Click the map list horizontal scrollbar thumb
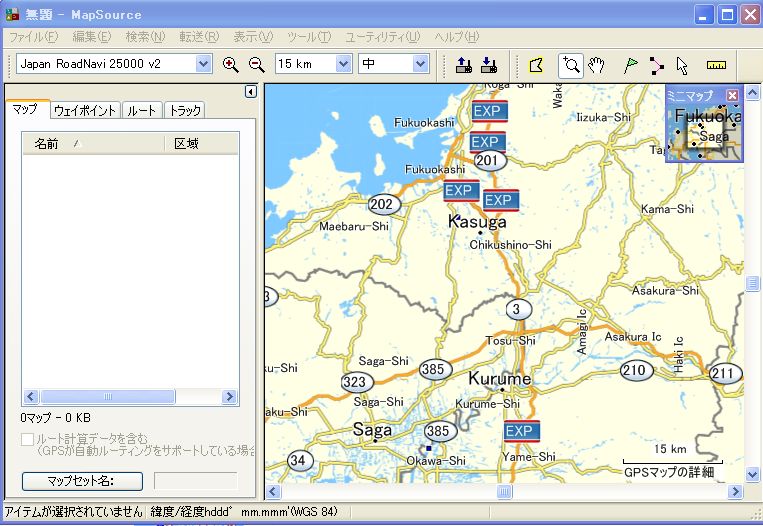This screenshot has height=526, width=763. 108,397
